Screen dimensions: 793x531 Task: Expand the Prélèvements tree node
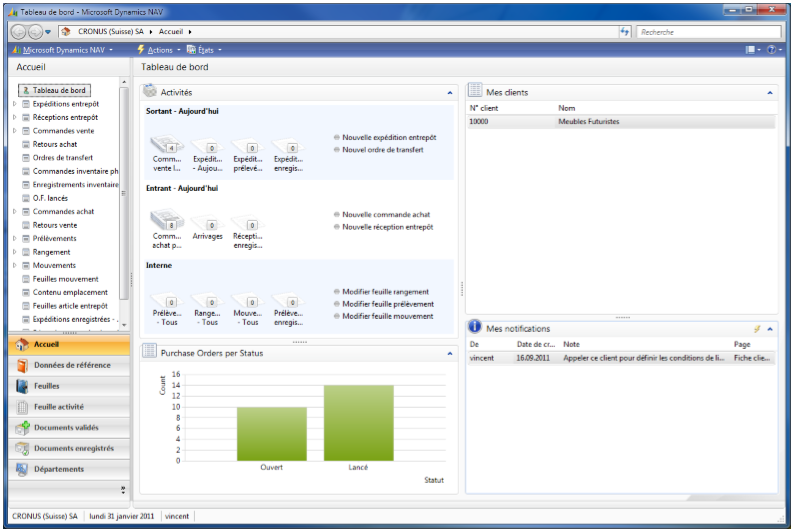click(x=14, y=238)
